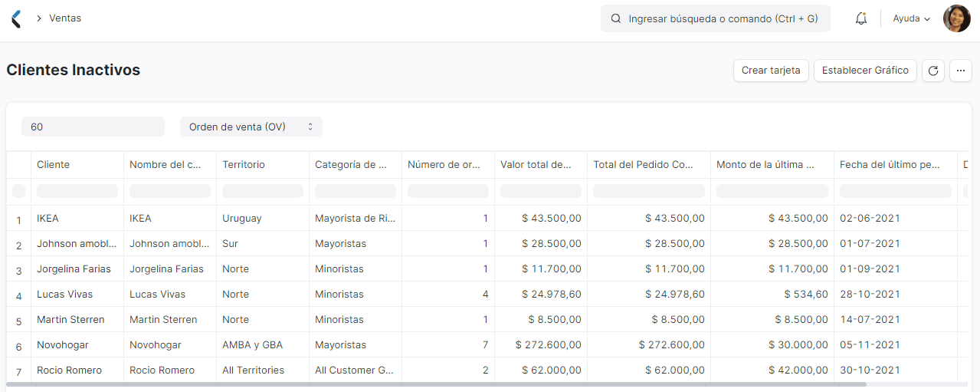Open the three-dots more options menu

click(961, 71)
